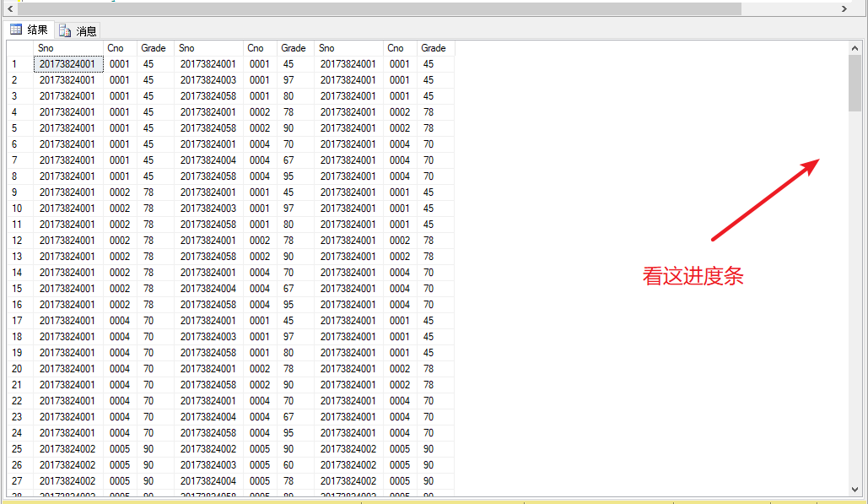The height and width of the screenshot is (504, 868).
Task: Click second Grade cell 97 in row 18
Action: tap(295, 337)
